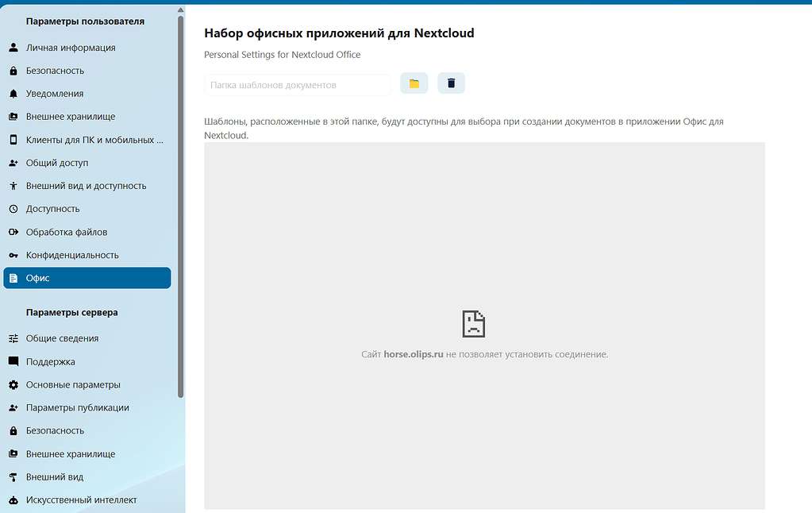Focus the Папка шаблонов документов field
This screenshot has height=513, width=812.
pos(298,85)
